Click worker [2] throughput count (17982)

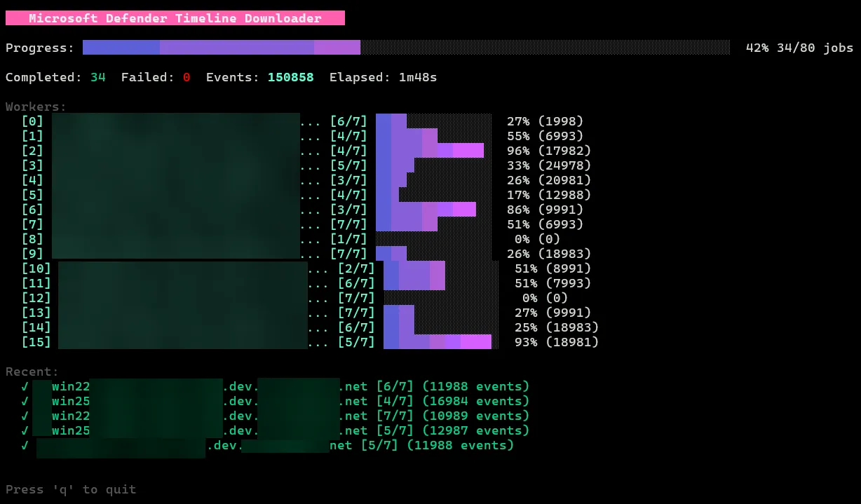[x=565, y=150]
